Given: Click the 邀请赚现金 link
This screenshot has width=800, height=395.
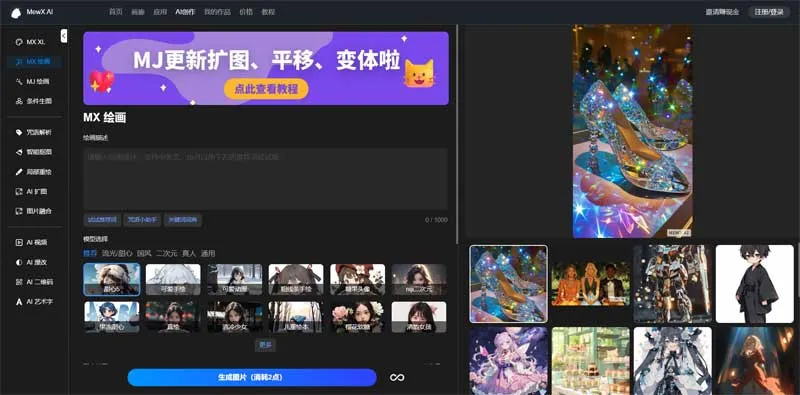Looking at the screenshot, I should coord(722,12).
